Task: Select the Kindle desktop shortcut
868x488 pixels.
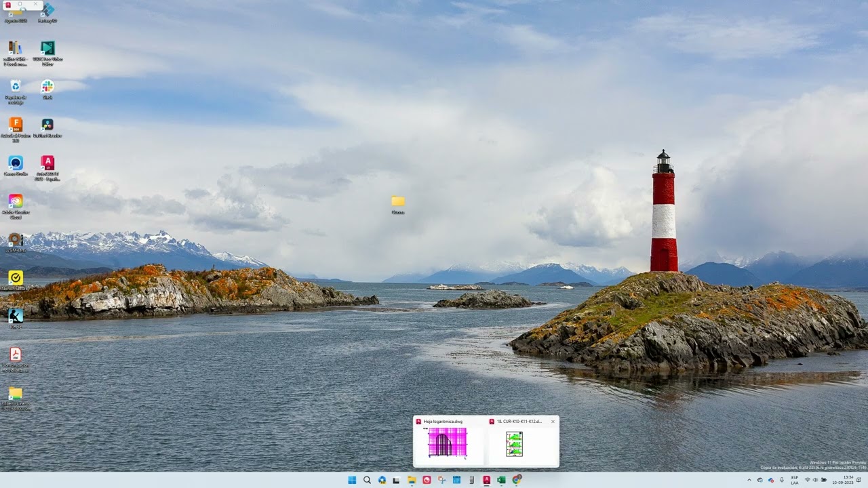Action: (x=15, y=319)
